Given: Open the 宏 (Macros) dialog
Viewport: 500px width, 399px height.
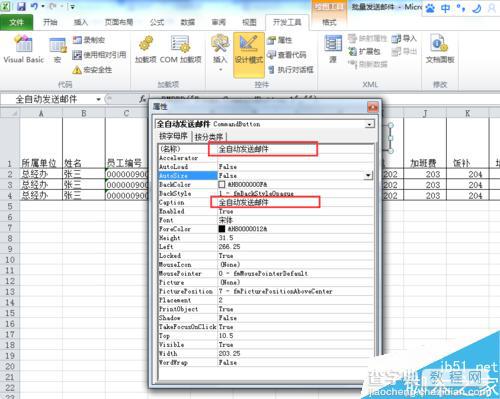Looking at the screenshot, I should (x=58, y=50).
